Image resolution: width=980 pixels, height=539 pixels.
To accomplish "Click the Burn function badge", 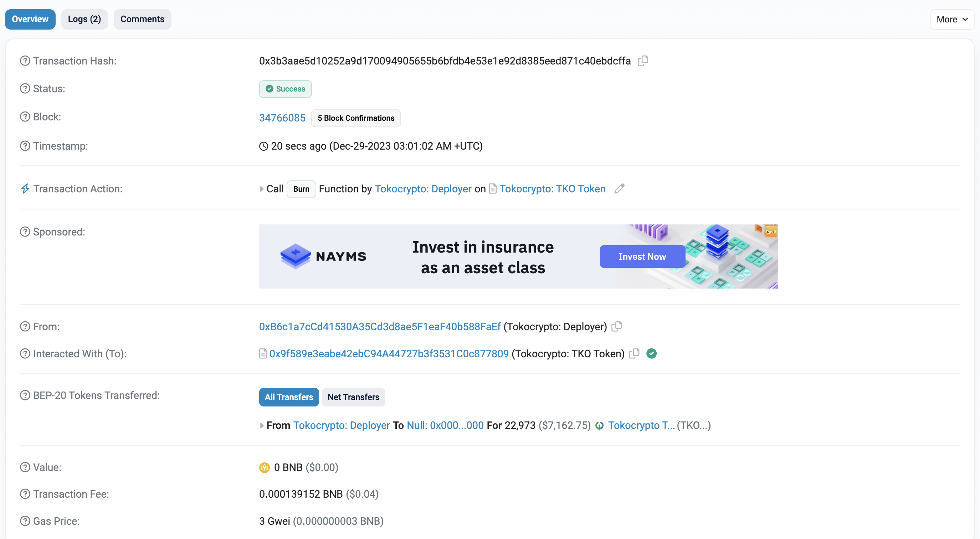I will [x=301, y=189].
